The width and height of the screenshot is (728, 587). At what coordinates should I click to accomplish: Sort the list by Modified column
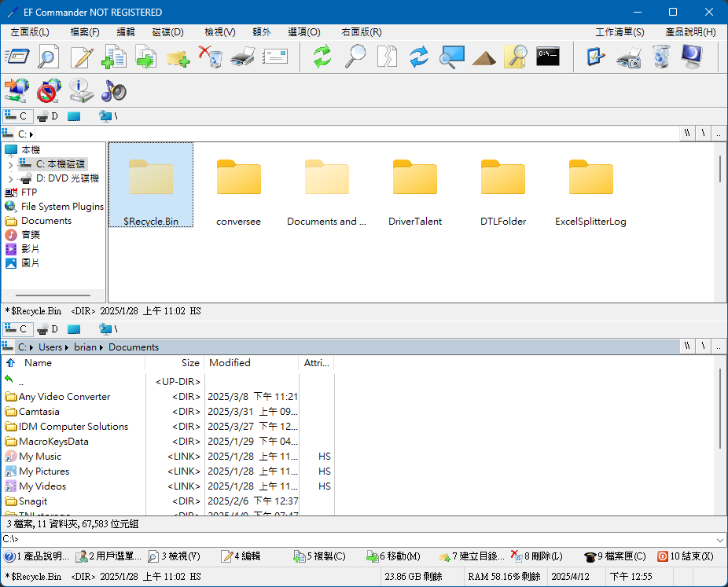(230, 363)
